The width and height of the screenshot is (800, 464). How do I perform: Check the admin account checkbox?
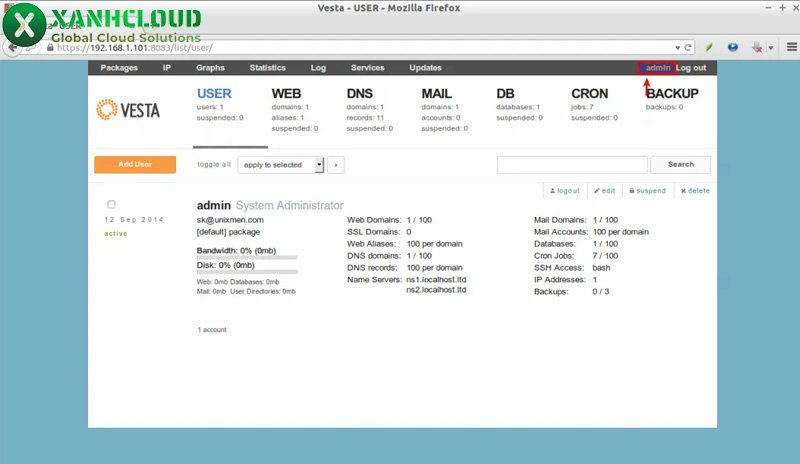pos(111,204)
